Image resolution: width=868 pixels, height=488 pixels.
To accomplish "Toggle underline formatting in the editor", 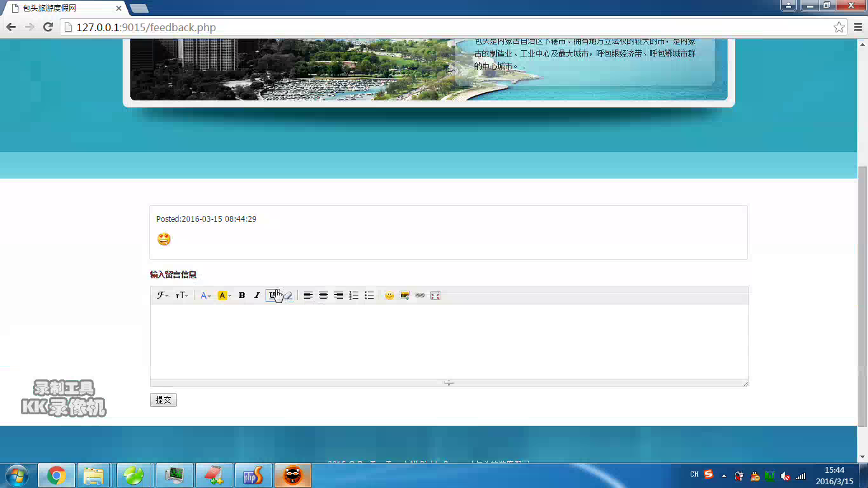I will tap(272, 295).
